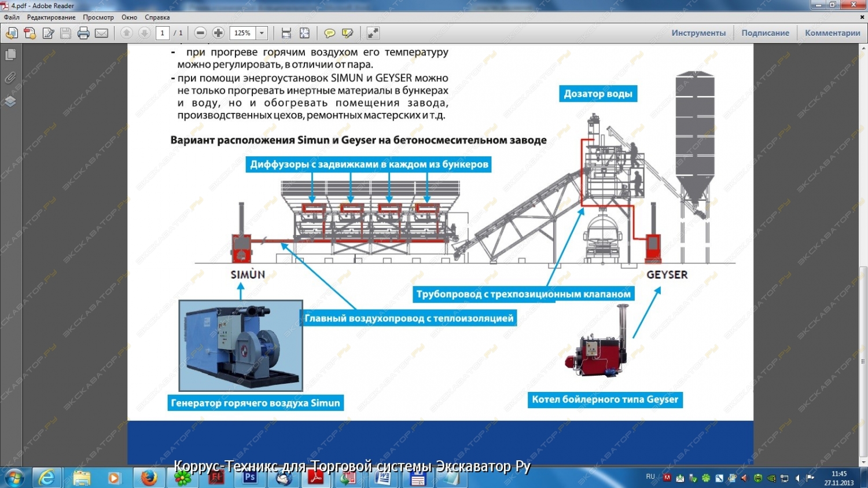This screenshot has height=488, width=868.
Task: Click the RU language indicator
Action: 650,476
